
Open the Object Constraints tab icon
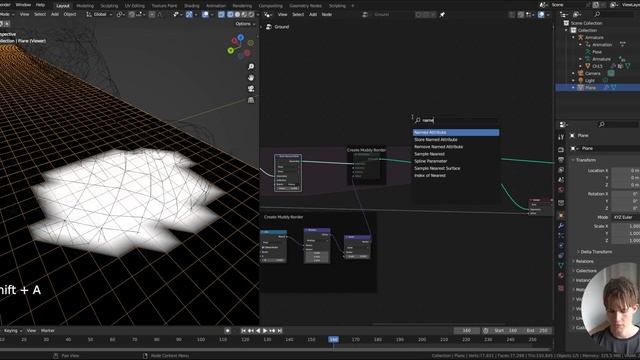pos(561,256)
